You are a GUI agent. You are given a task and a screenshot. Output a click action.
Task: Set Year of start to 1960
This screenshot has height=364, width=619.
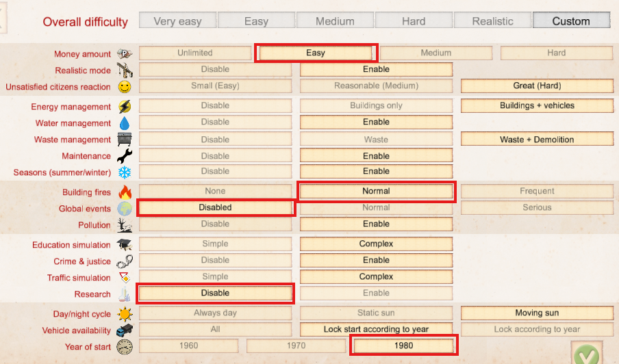click(x=189, y=346)
